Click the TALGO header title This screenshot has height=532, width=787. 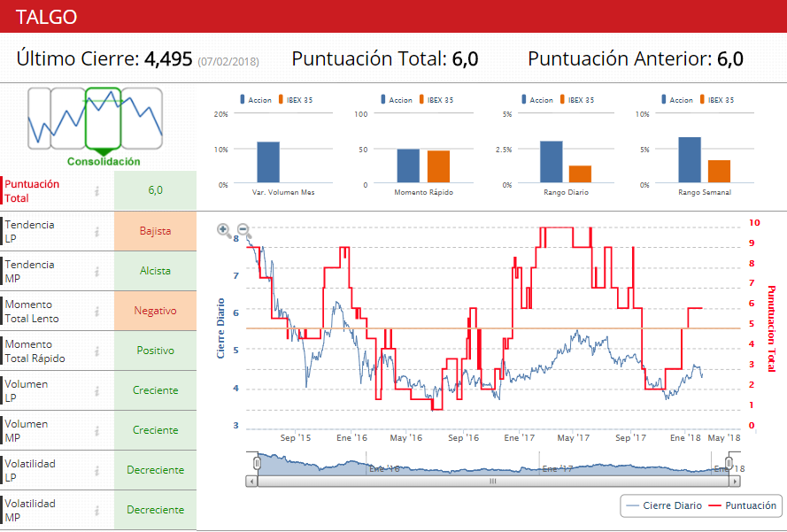(x=46, y=17)
